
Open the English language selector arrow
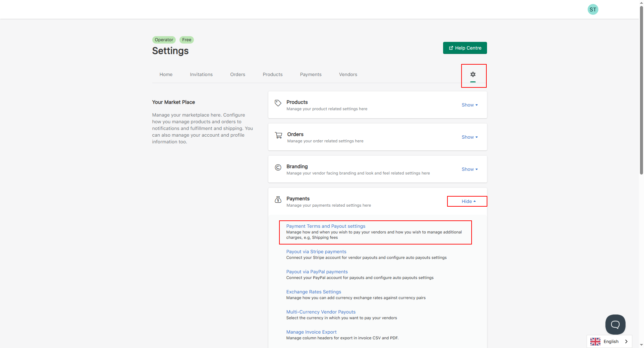click(x=626, y=342)
